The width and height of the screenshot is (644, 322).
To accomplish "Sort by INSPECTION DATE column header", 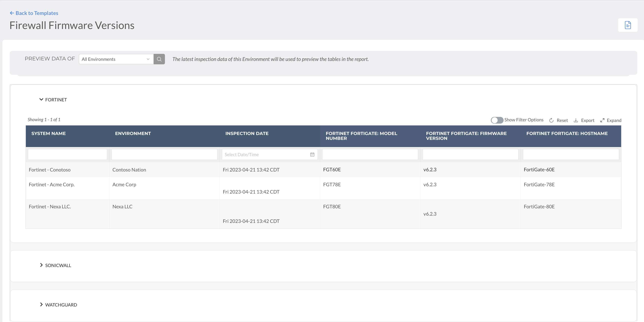I will pos(247,133).
